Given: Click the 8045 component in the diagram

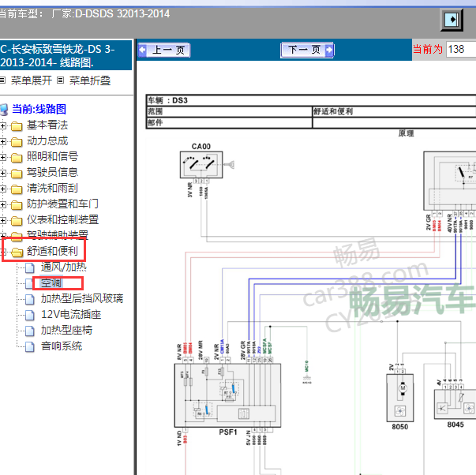Looking at the screenshot, I should (455, 404).
